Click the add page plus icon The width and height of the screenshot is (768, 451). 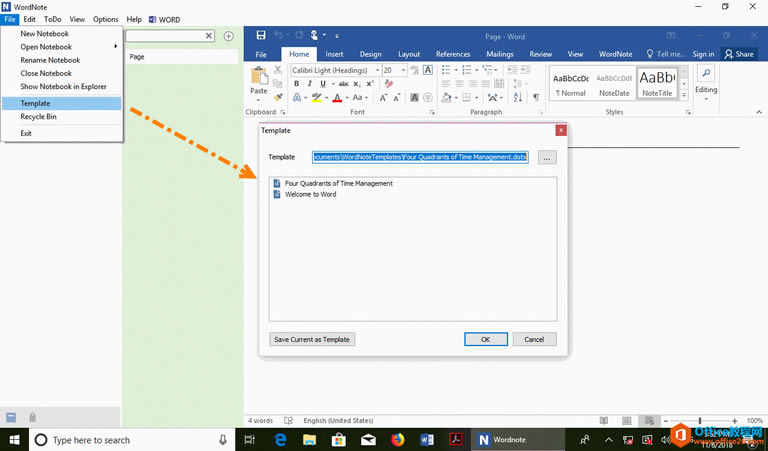point(228,36)
